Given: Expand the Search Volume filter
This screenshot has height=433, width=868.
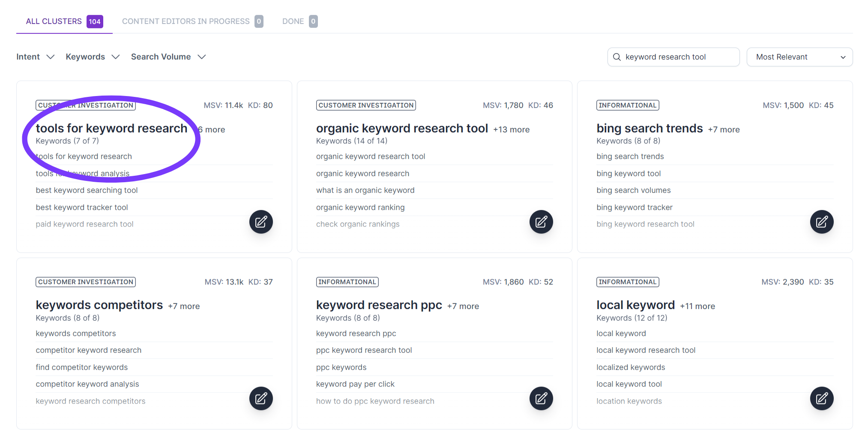Looking at the screenshot, I should tap(168, 57).
